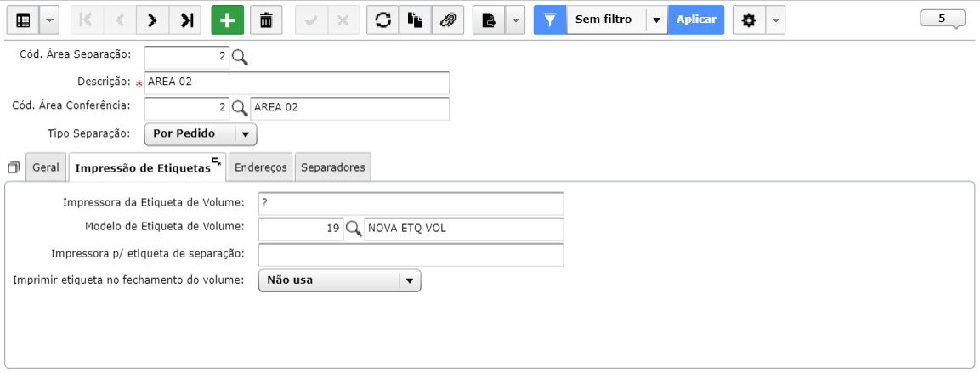The width and height of the screenshot is (980, 373).
Task: Open the Não usa dropdown
Action: pos(339,280)
